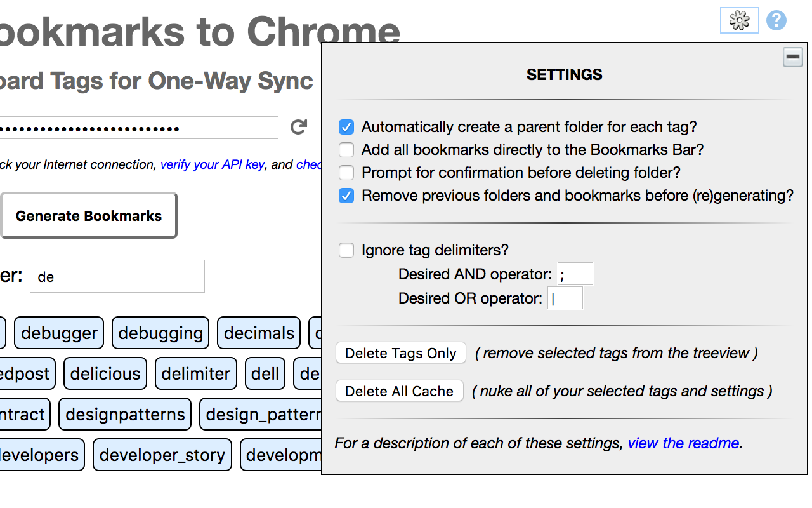Uncheck remove previous folders before regenerating
The width and height of the screenshot is (812, 508).
point(346,196)
